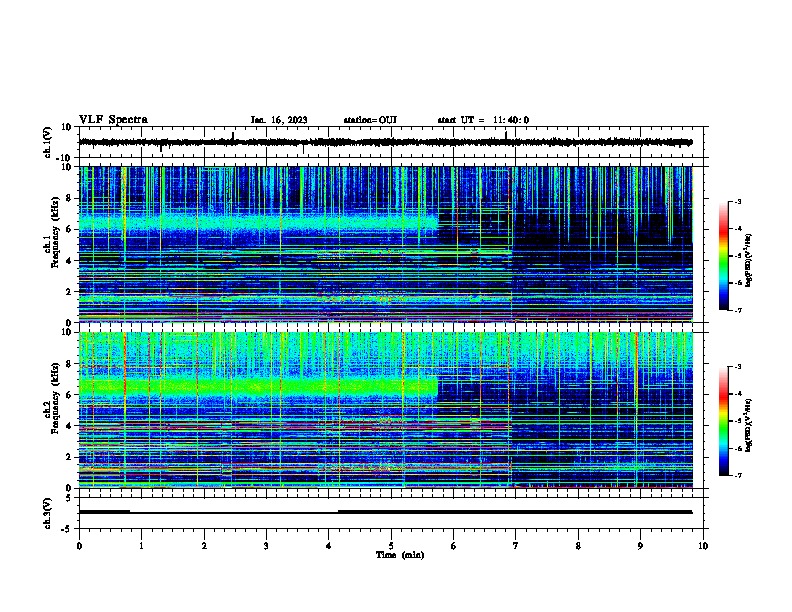Click time axis tick label "2"
The width and height of the screenshot is (792, 612).
(204, 546)
